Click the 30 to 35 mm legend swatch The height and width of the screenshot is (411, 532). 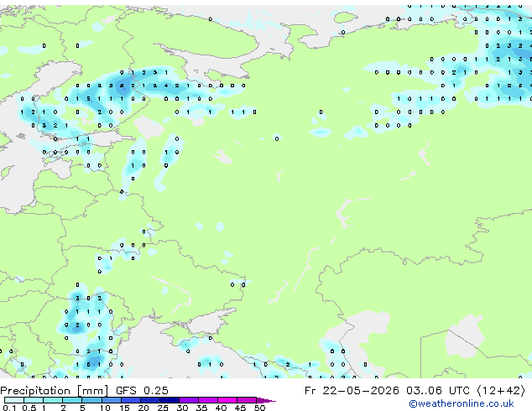[189, 400]
